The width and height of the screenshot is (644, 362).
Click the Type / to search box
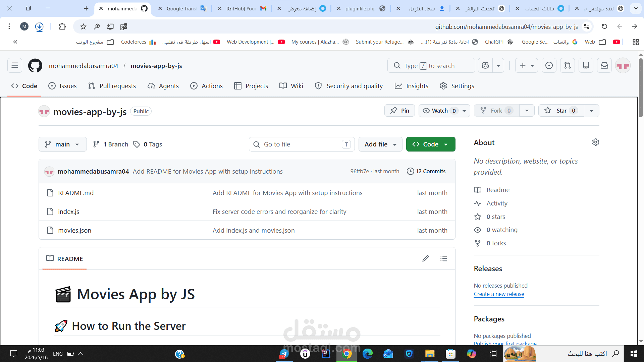coord(431,65)
